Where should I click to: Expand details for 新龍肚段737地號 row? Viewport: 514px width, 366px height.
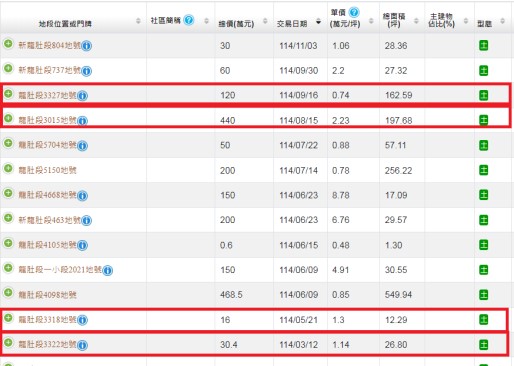pyautogui.click(x=8, y=69)
